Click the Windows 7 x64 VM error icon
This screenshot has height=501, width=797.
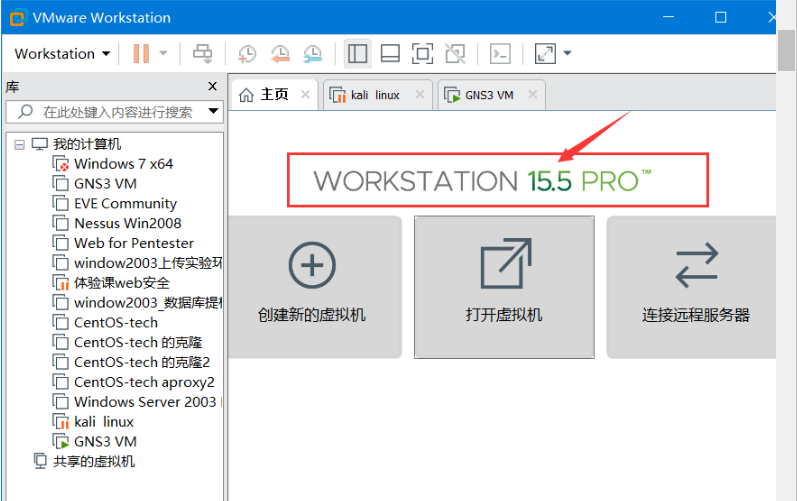point(61,164)
